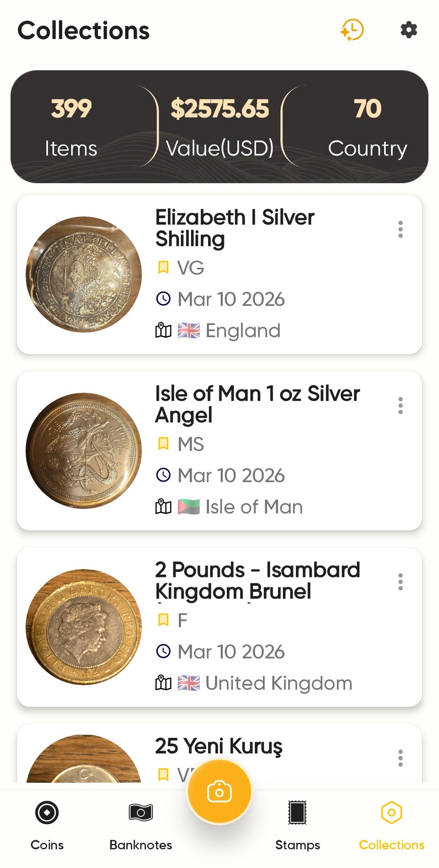Open more options for Isle of Man Silver Angel

(400, 406)
